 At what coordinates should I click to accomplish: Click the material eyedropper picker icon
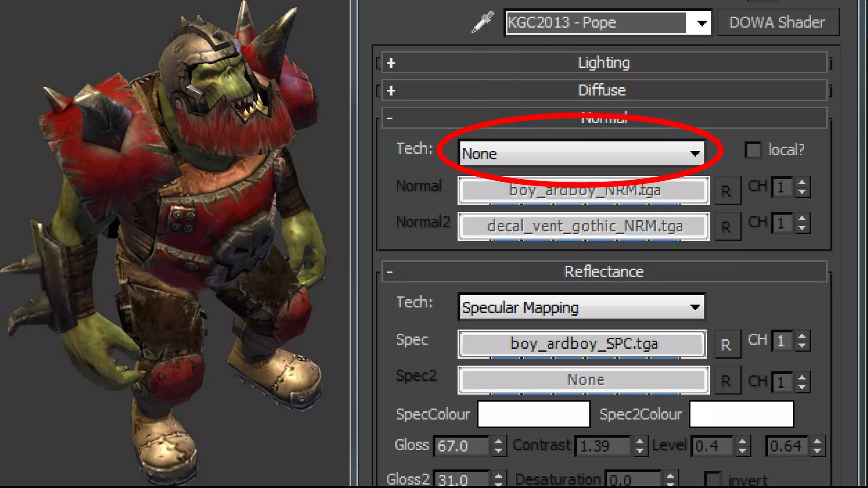[x=482, y=22]
